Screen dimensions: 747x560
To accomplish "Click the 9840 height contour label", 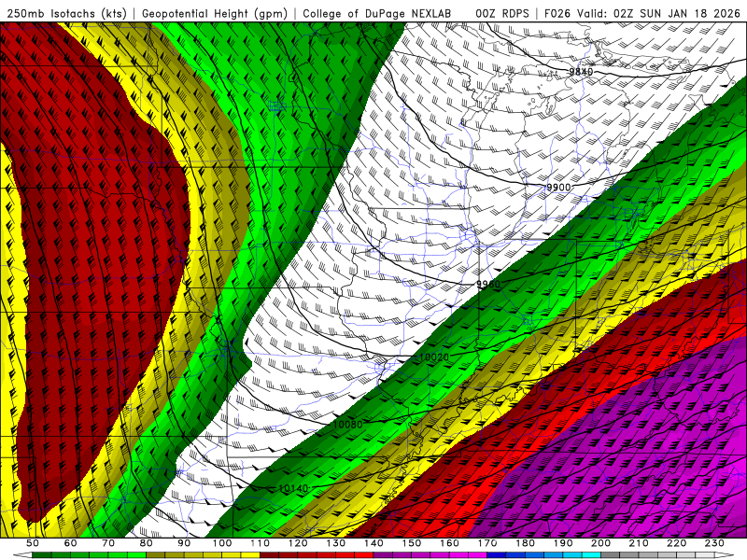I will coord(581,72).
